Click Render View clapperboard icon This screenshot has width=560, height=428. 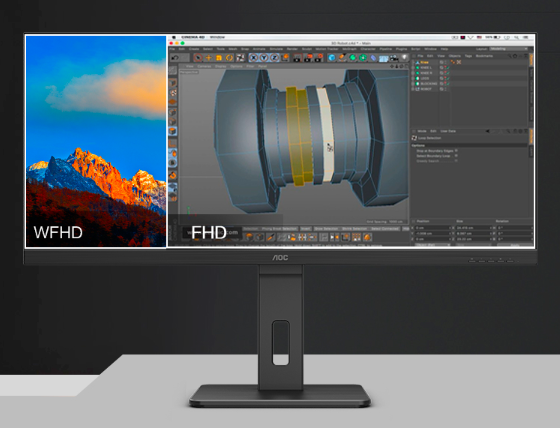pos(297,58)
